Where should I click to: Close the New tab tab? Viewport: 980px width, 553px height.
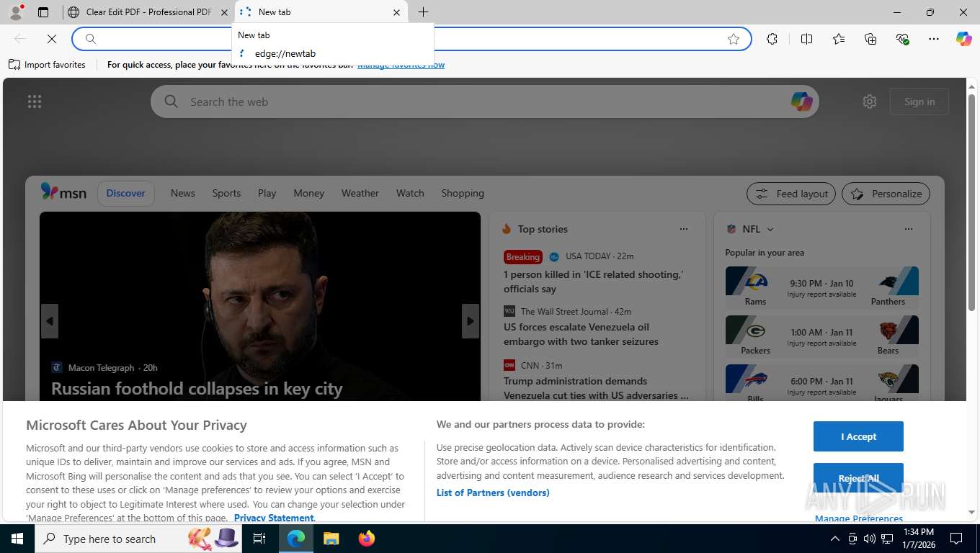(396, 12)
